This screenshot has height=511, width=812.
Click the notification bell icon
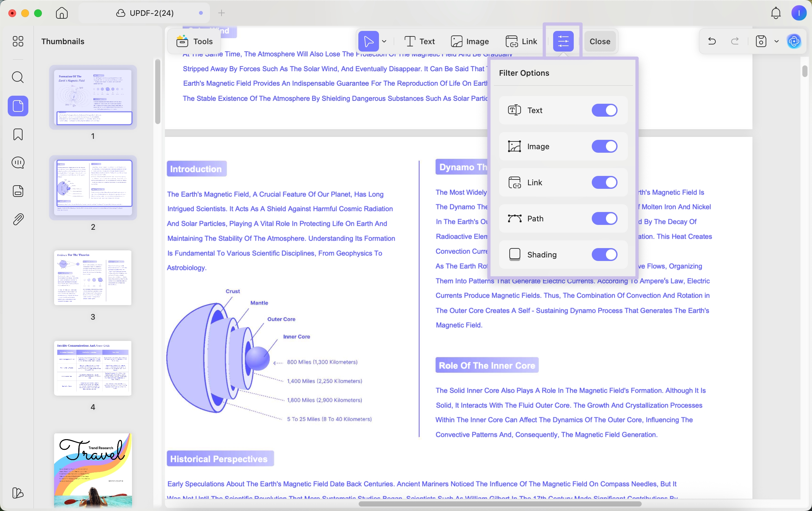pos(776,13)
